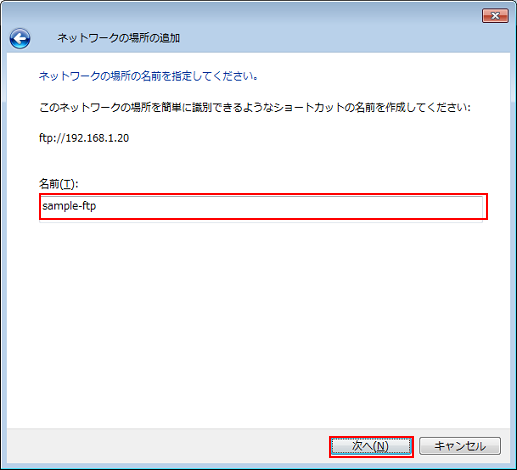The image size is (517, 470).
Task: Click the ネットワークの場所の追加 window title
Action: click(118, 38)
